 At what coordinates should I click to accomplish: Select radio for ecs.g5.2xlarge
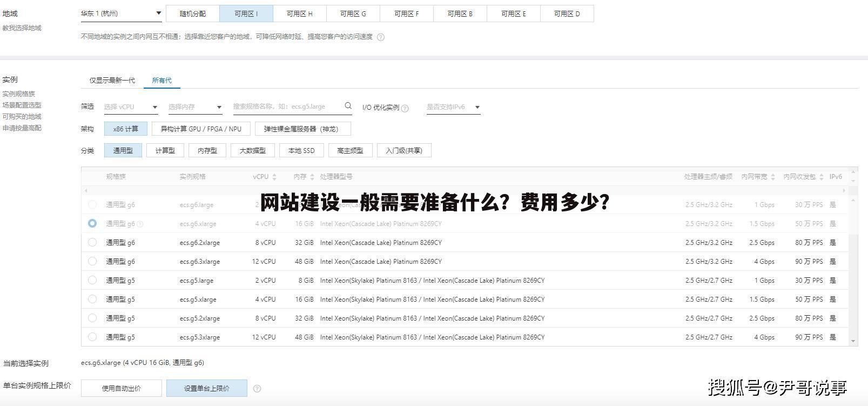[x=92, y=318]
